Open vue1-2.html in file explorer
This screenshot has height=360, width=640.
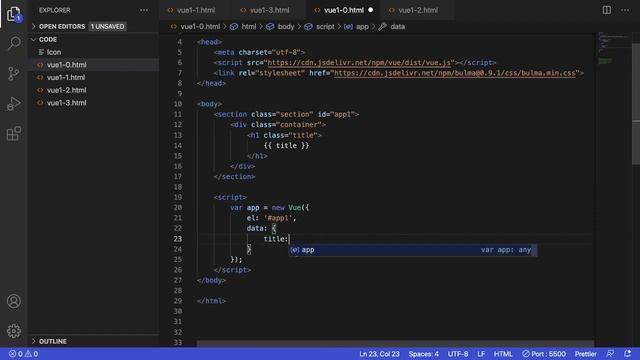pos(93,90)
